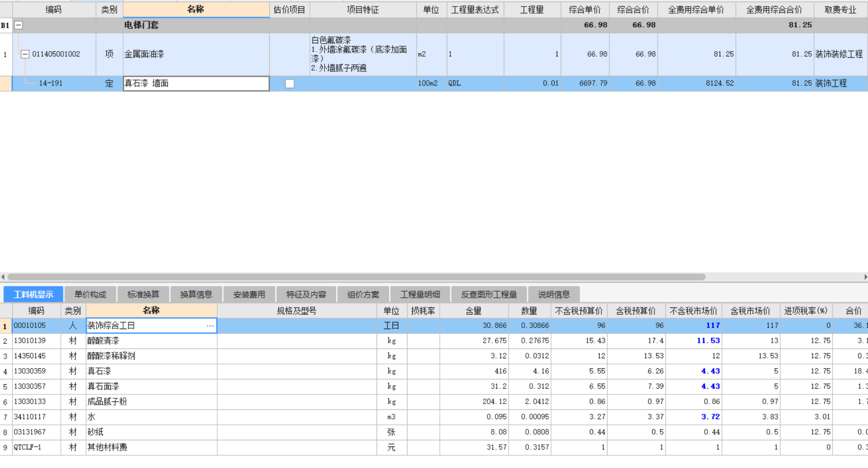Image resolution: width=868 pixels, height=468 pixels.
Task: Open the 单价构成 tab
Action: pos(91,294)
